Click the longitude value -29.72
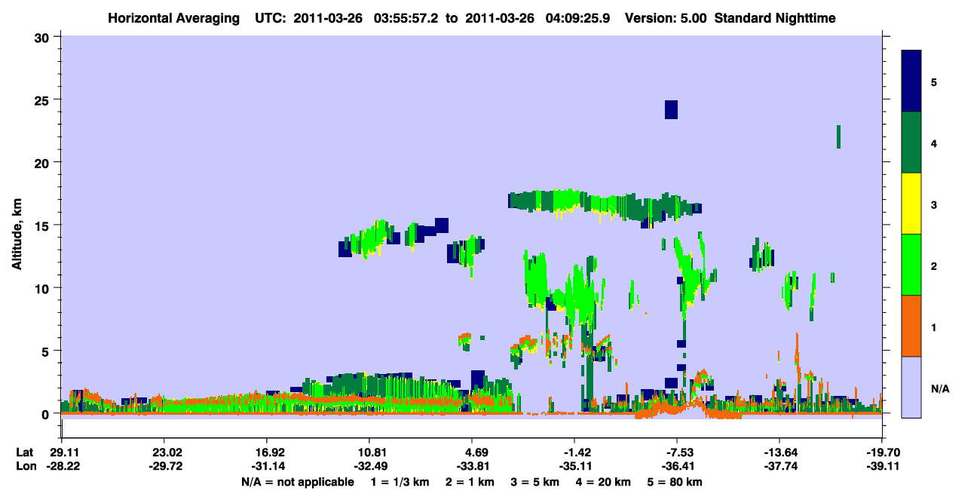Screen dimensions: 980x503 [164, 466]
